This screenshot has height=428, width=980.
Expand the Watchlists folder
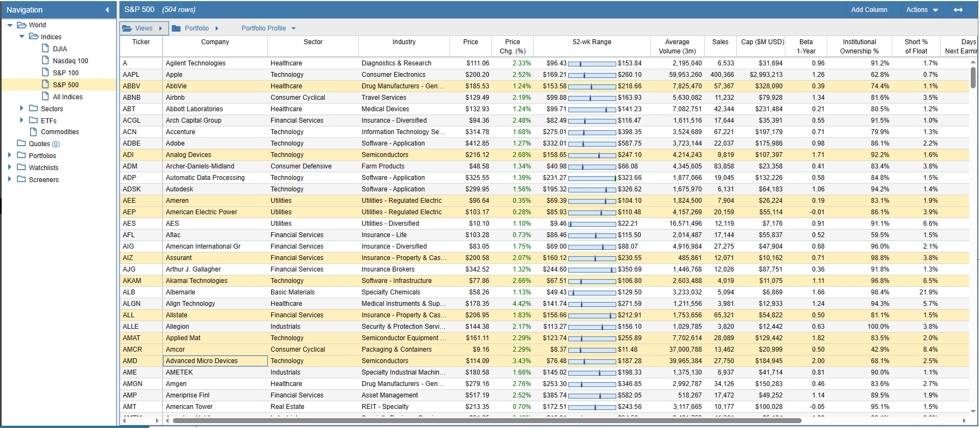(x=10, y=167)
